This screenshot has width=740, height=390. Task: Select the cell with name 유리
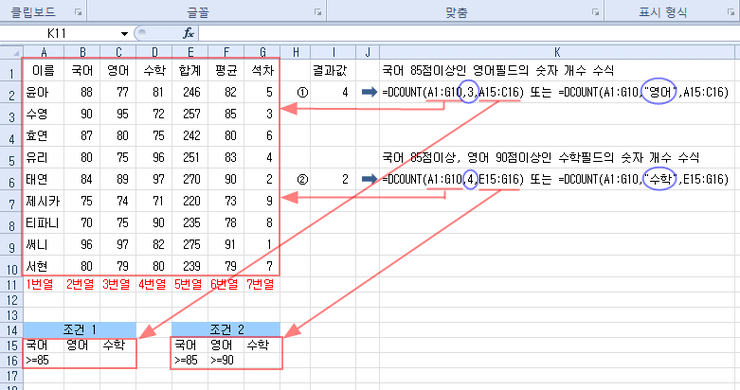44,157
